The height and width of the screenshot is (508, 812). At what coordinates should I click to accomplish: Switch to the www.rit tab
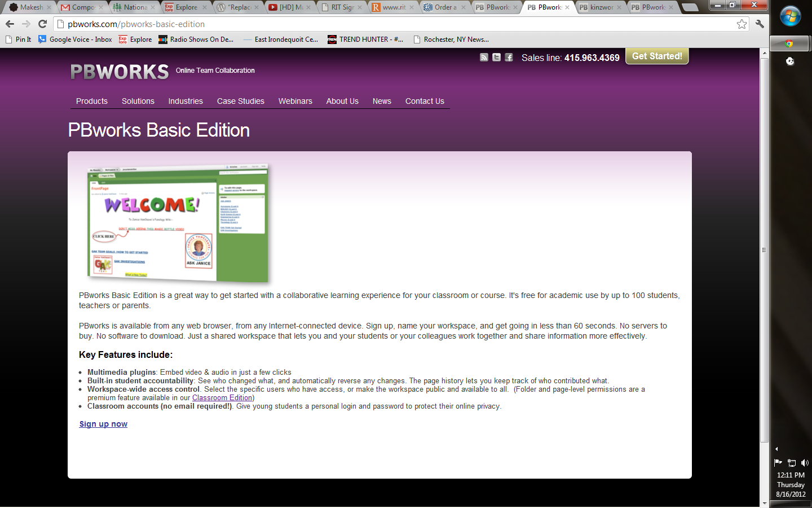(393, 7)
